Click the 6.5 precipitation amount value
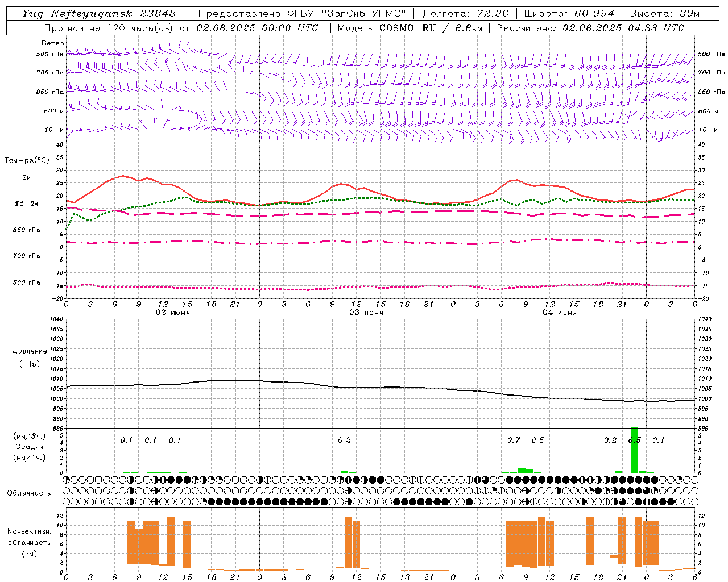 634,440
